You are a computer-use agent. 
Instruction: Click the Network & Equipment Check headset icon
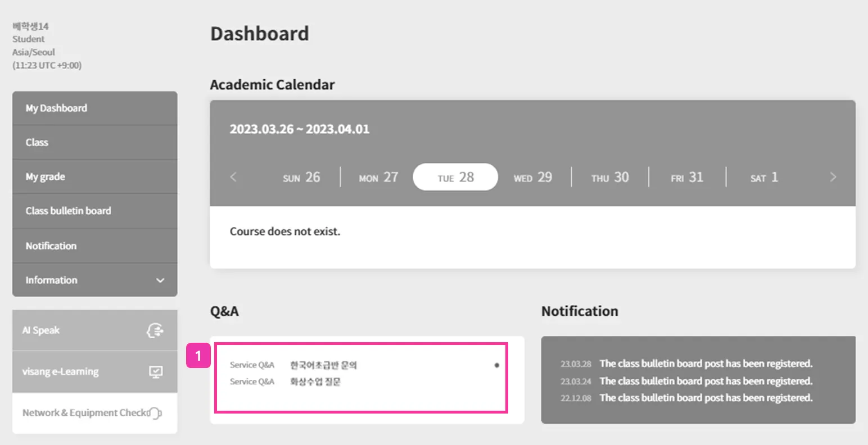click(x=155, y=413)
